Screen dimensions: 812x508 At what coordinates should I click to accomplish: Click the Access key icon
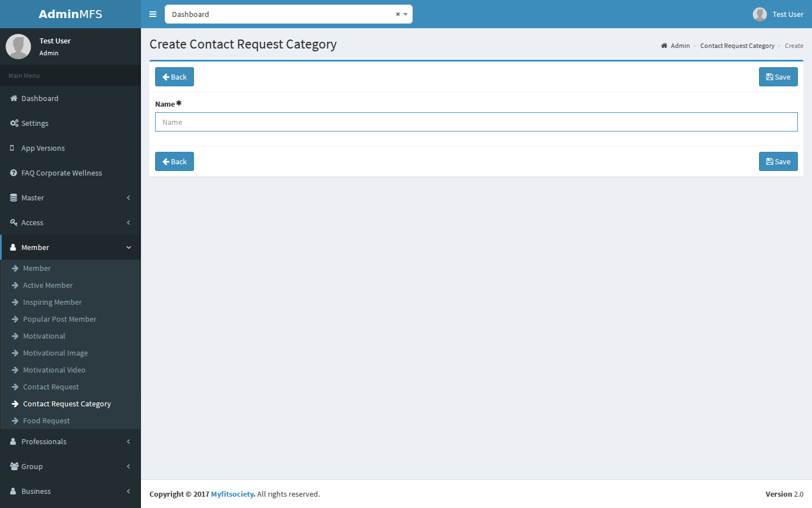14,222
